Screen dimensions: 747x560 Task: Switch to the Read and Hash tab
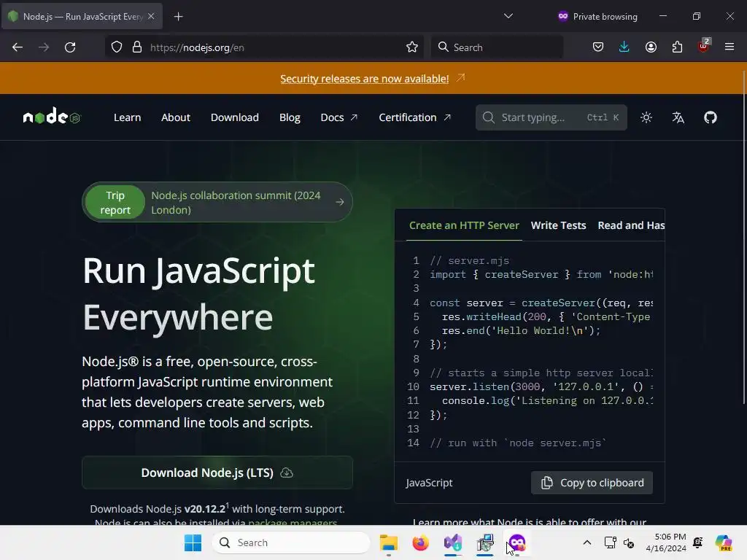tap(631, 226)
